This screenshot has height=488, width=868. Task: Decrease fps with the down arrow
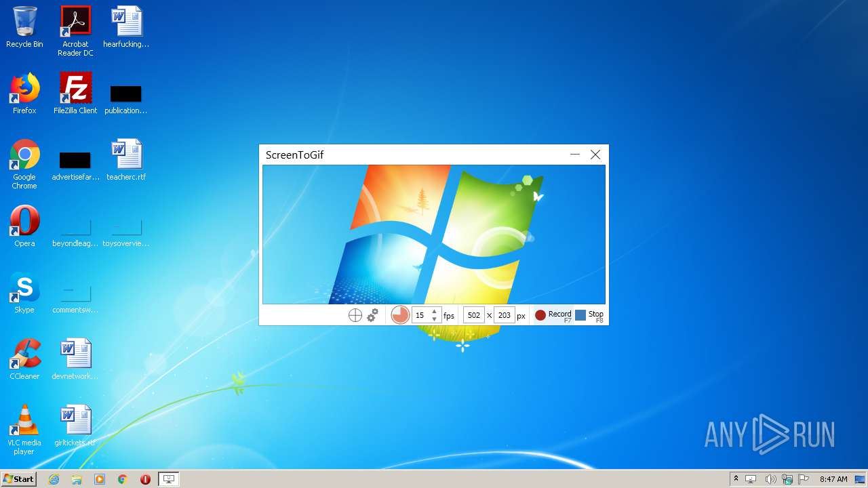pyautogui.click(x=435, y=319)
